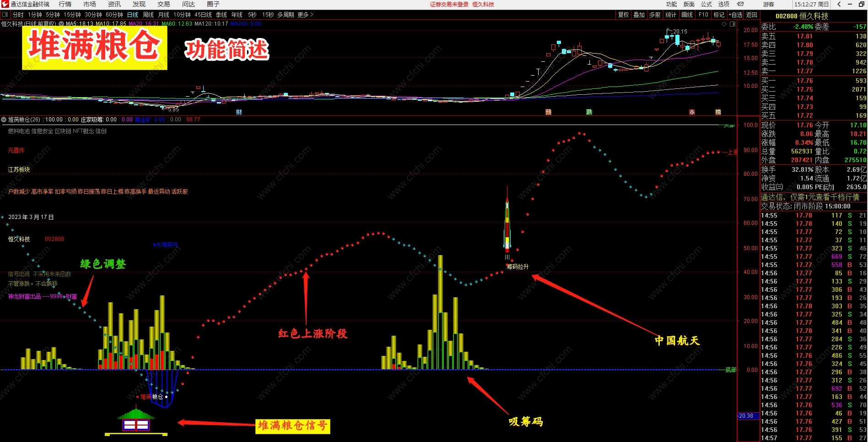This screenshot has height=442, width=868.
Task: Open the 交易 menu
Action: (164, 4)
